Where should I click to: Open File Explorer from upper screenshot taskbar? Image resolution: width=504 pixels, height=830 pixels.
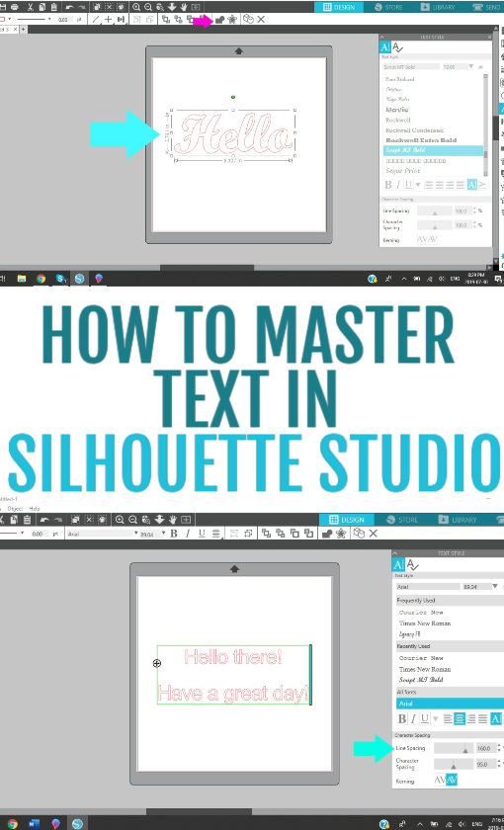(x=22, y=279)
